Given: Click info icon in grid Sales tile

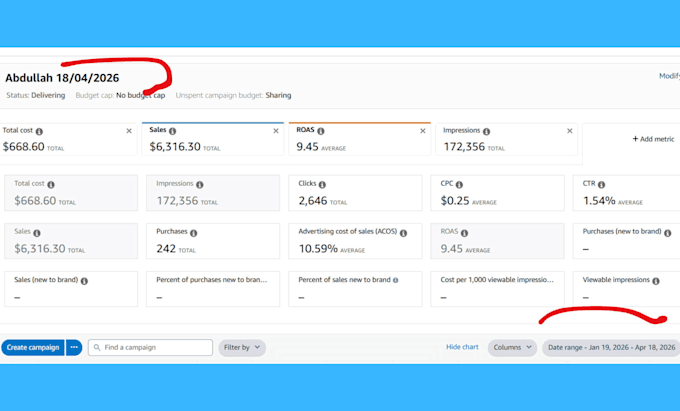Looking at the screenshot, I should (x=37, y=233).
